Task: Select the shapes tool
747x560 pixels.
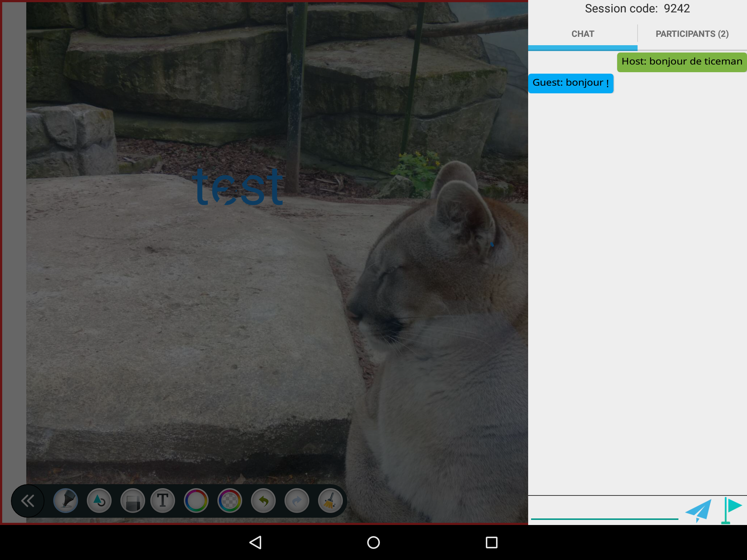Action: point(99,501)
